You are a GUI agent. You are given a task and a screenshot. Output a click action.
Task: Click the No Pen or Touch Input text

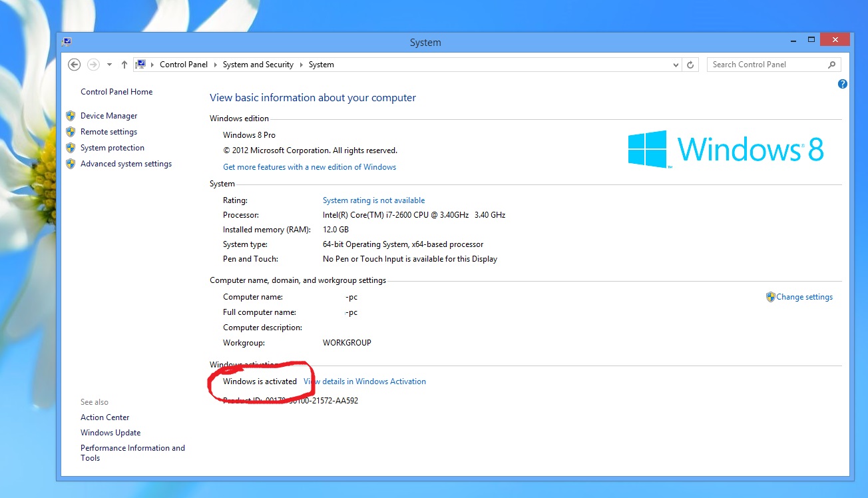coord(410,259)
